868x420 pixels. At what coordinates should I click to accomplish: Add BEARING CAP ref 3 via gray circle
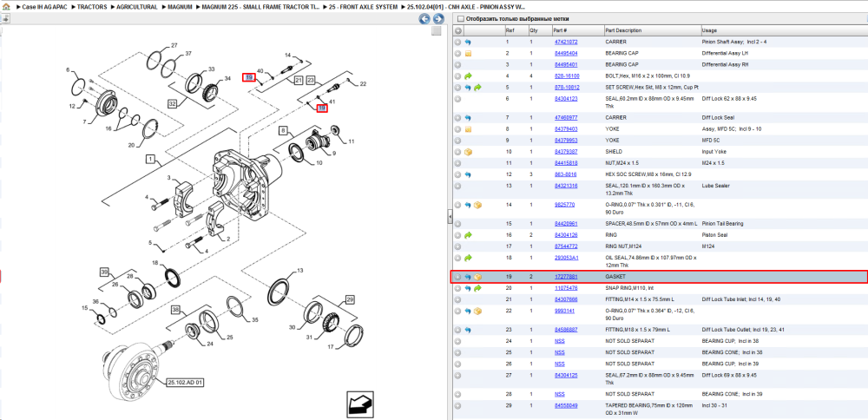click(x=457, y=65)
